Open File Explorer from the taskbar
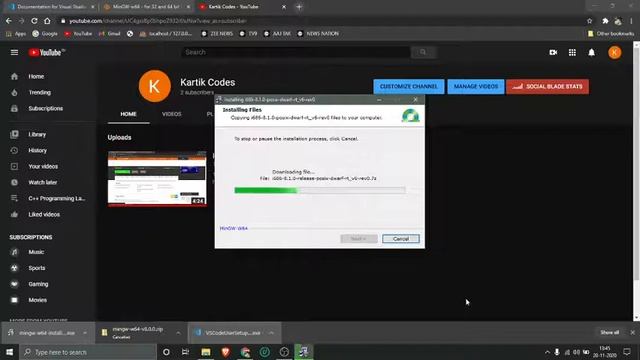 pyautogui.click(x=206, y=352)
